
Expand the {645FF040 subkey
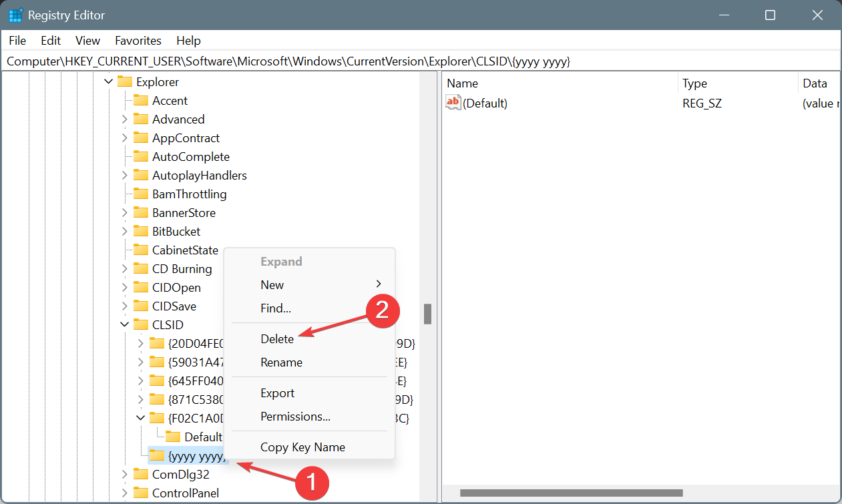point(140,381)
